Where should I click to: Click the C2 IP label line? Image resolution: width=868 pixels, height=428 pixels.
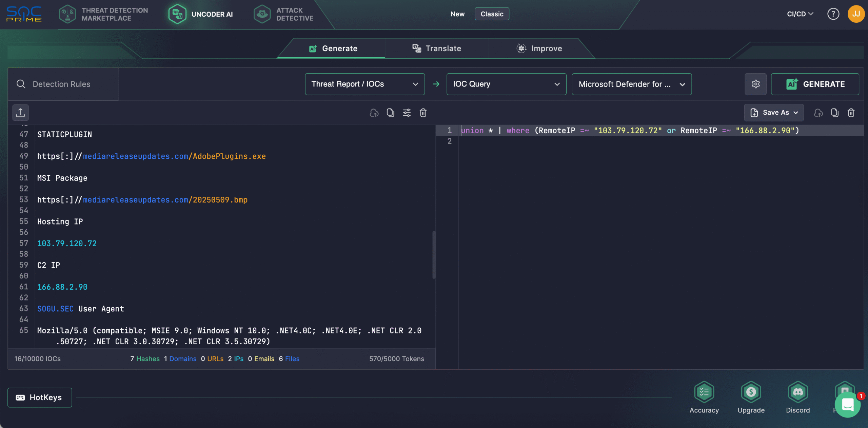(48, 265)
